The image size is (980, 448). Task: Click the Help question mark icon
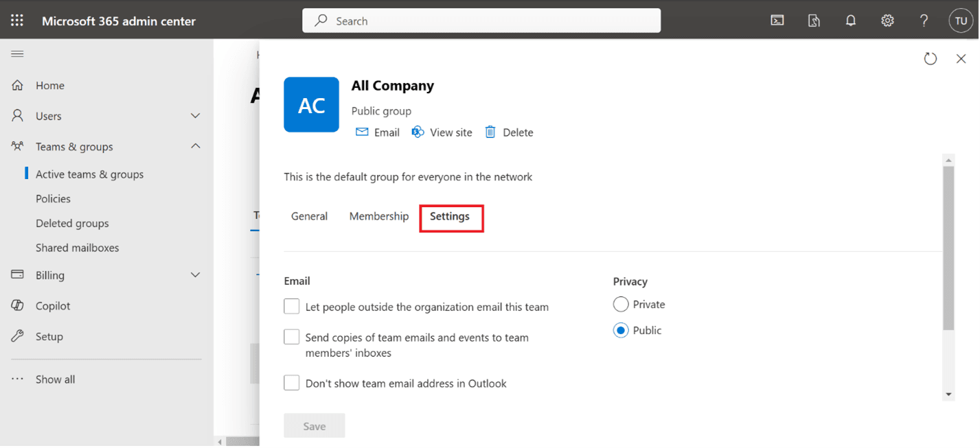coord(924,21)
